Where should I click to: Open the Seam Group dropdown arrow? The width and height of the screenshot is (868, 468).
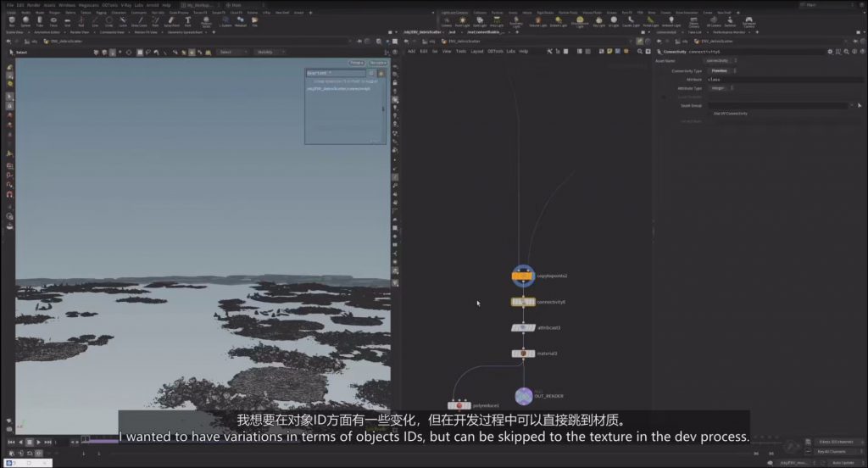pyautogui.click(x=851, y=105)
